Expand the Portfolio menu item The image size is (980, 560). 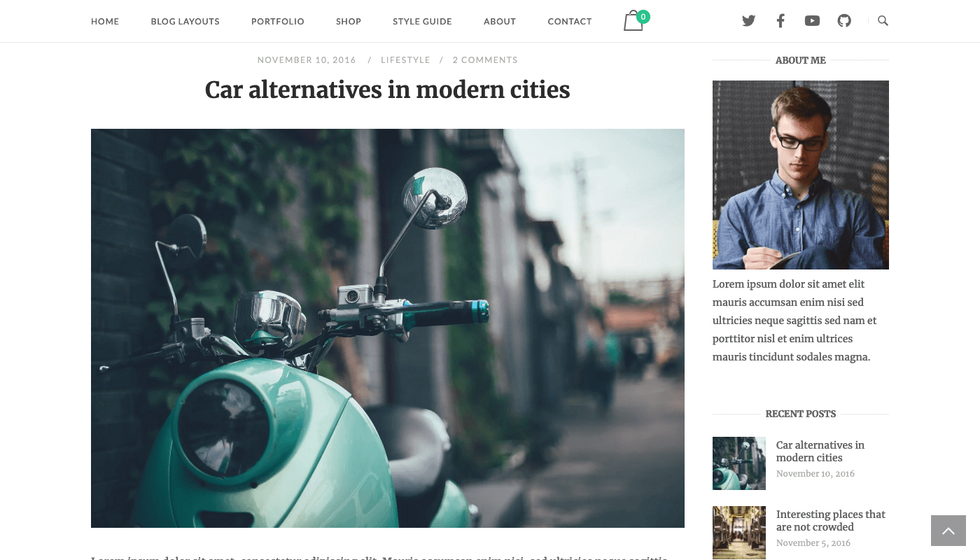pyautogui.click(x=278, y=22)
